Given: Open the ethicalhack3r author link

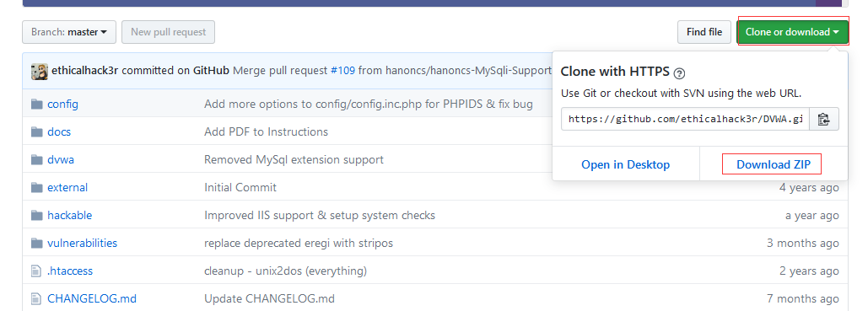Looking at the screenshot, I should pos(85,71).
